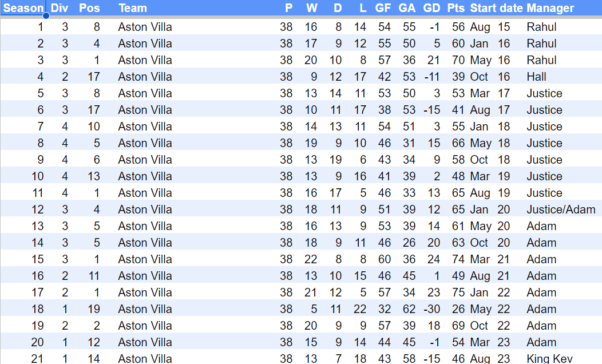The height and width of the screenshot is (364, 602).
Task: Select the Pos column header
Action: [x=89, y=8]
